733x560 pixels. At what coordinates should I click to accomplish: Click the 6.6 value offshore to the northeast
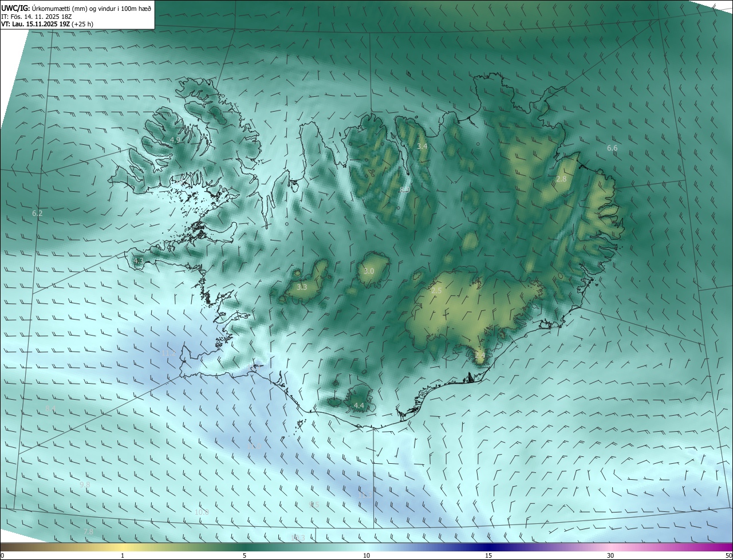[612, 148]
